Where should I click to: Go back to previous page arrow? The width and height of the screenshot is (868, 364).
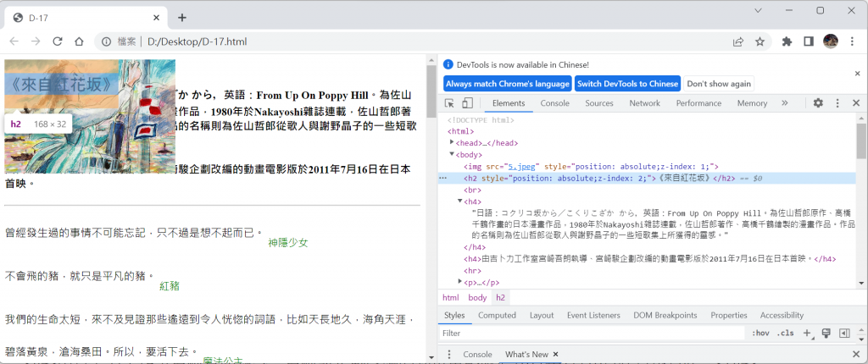click(14, 41)
